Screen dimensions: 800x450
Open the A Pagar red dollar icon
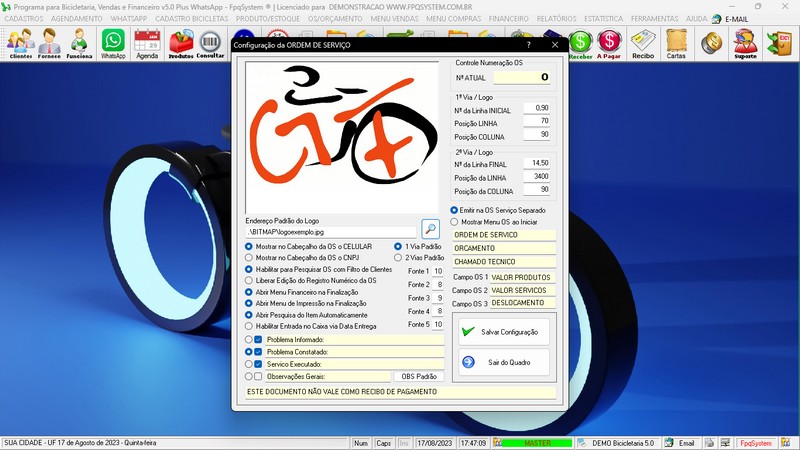609,43
